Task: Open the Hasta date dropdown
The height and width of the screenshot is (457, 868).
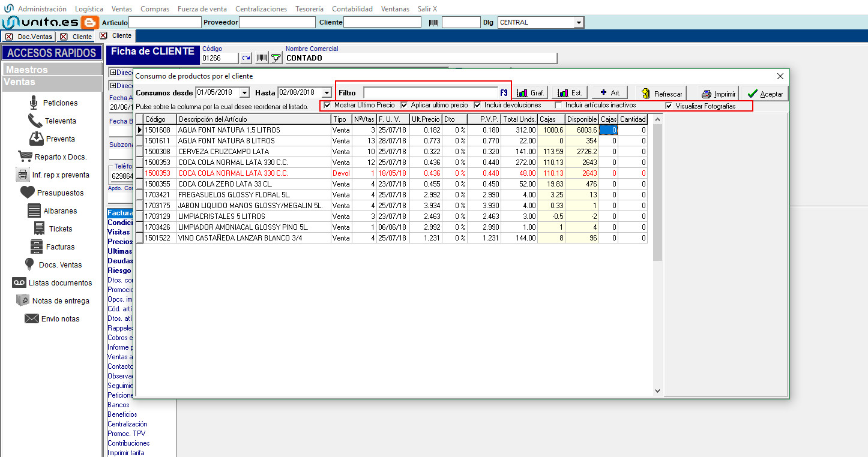Action: pos(327,93)
